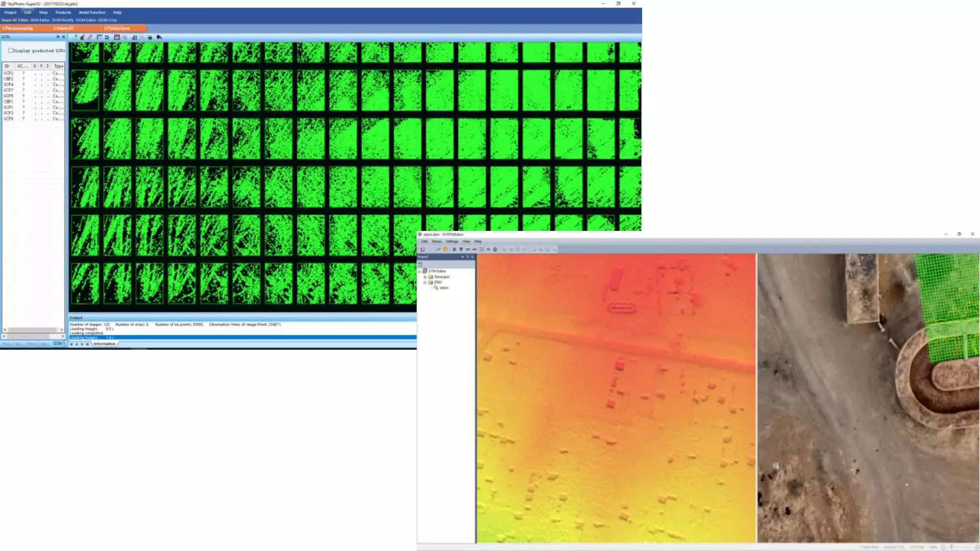
Task: Open the Assist Function menu
Action: [92, 12]
